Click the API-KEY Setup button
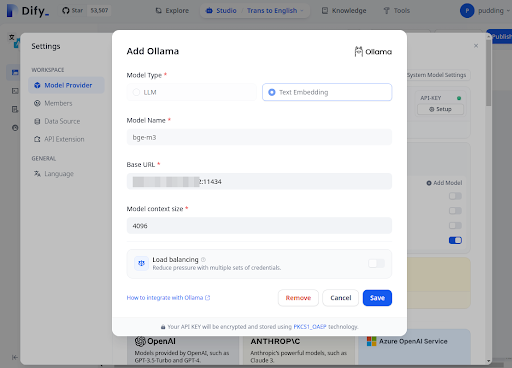Screen dimensions: 512x368 (x=440, y=109)
